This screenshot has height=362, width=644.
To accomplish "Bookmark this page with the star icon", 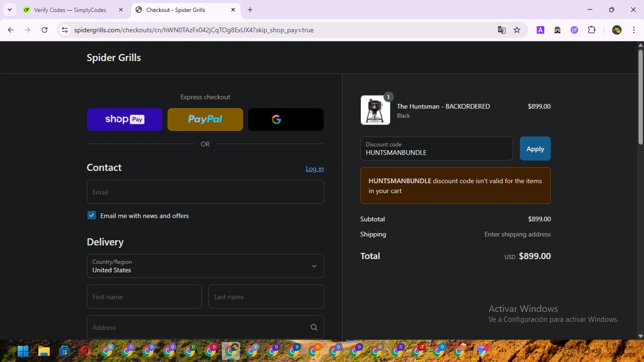I will pos(517,30).
